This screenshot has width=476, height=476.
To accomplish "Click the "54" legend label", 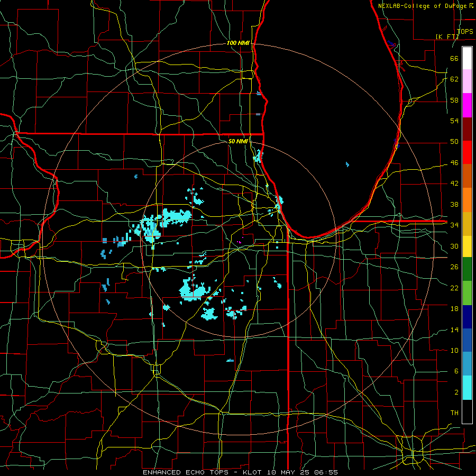I will (x=454, y=121).
